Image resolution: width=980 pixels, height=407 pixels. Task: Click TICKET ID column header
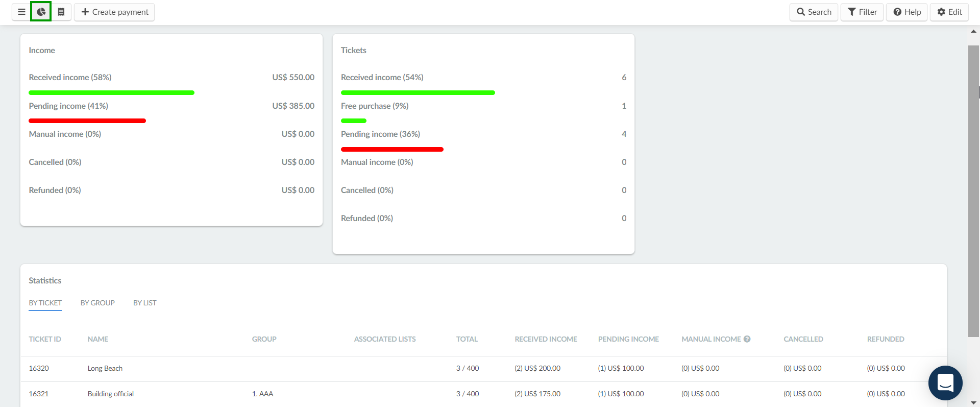45,339
